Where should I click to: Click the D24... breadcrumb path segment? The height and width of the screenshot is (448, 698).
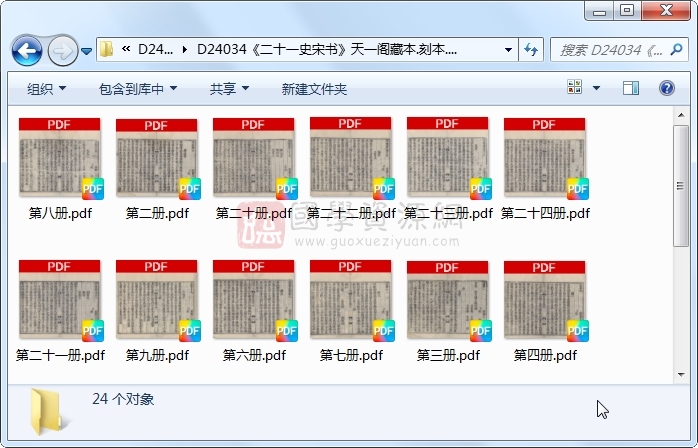coord(157,49)
